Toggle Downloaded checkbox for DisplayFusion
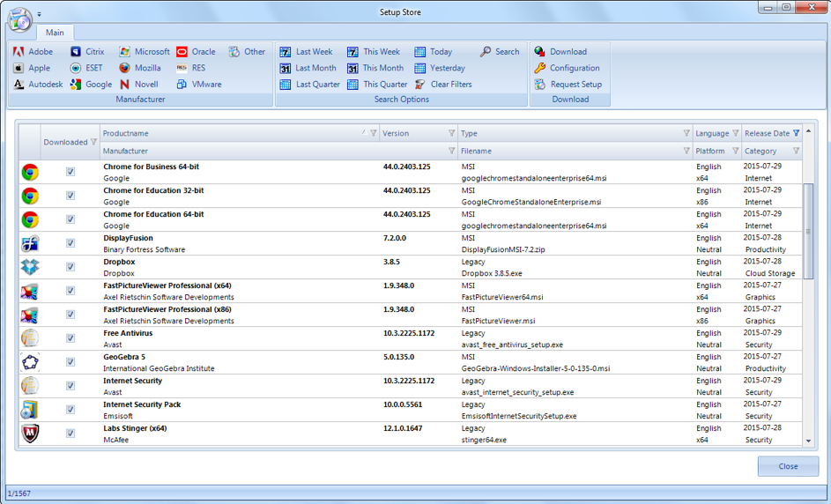The width and height of the screenshot is (831, 504). coord(70,243)
